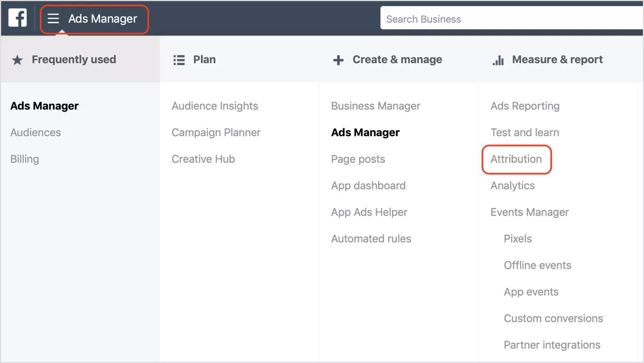Go to Page posts

point(358,159)
